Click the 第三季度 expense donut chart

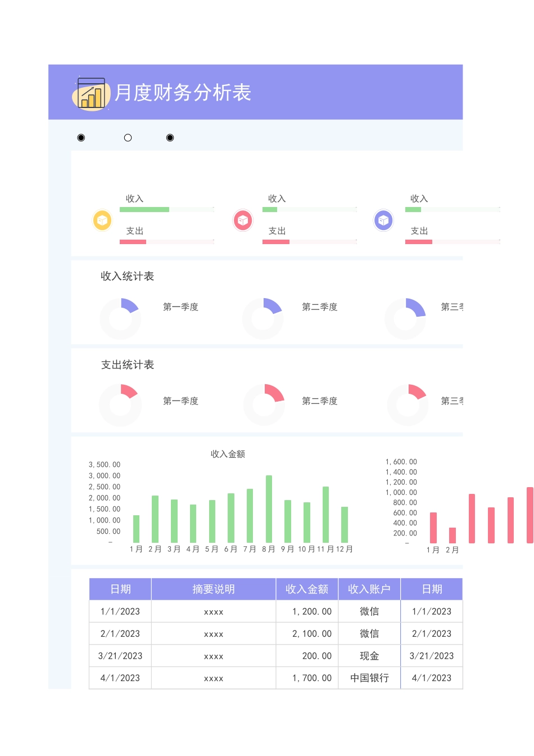(x=408, y=404)
